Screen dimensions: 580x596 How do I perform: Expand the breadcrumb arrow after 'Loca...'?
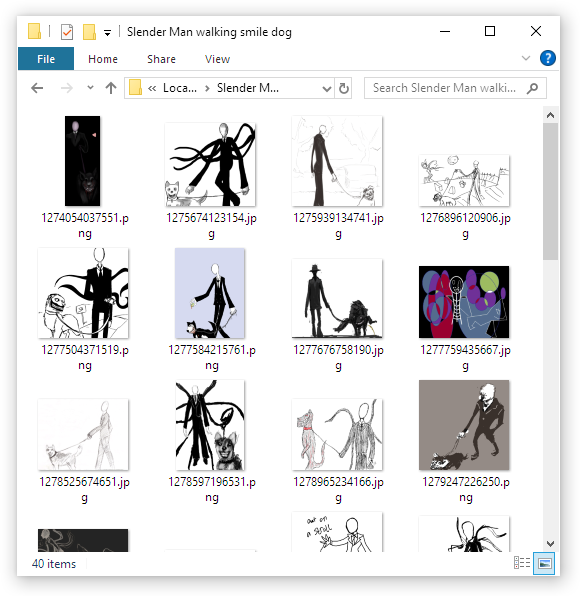pyautogui.click(x=207, y=89)
